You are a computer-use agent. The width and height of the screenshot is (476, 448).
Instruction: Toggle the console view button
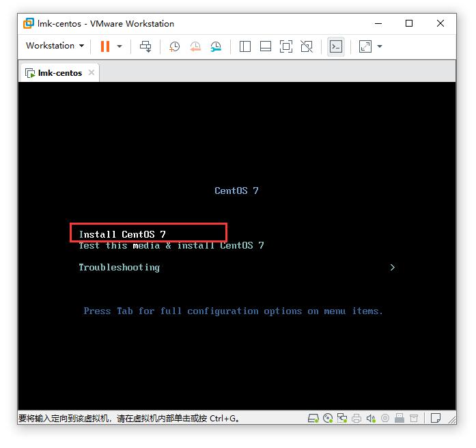pos(336,46)
